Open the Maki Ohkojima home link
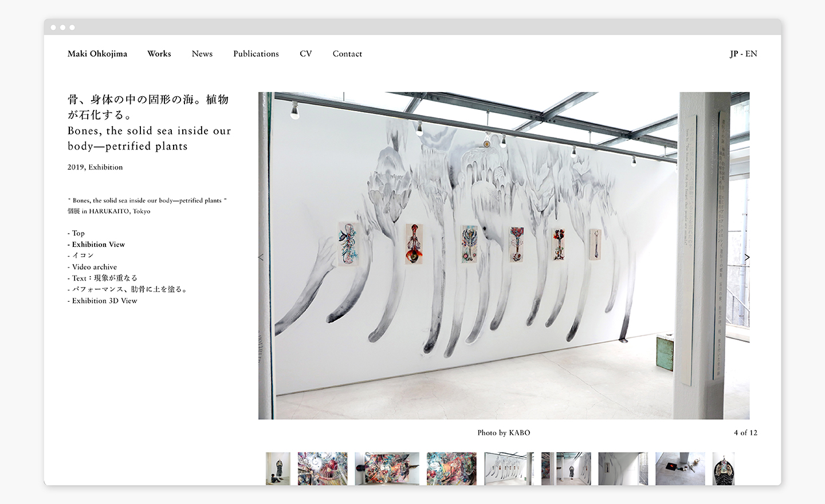The image size is (825, 504). click(x=97, y=54)
